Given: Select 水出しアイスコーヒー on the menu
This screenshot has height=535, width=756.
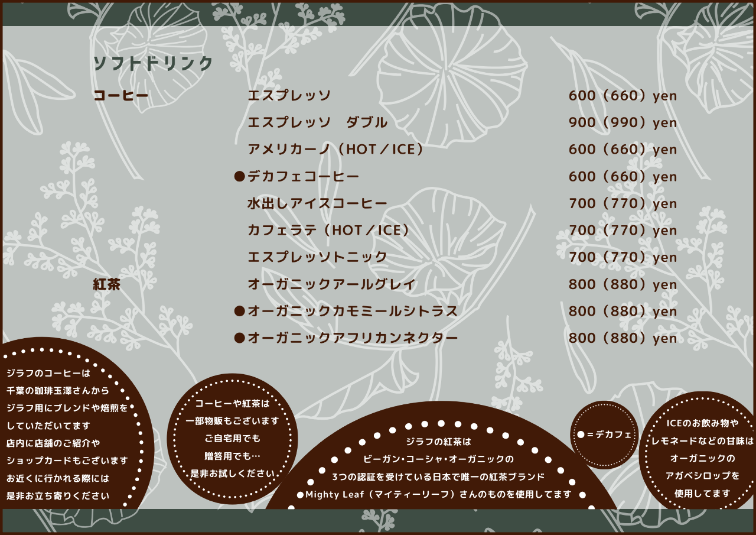Looking at the screenshot, I should click(317, 203).
